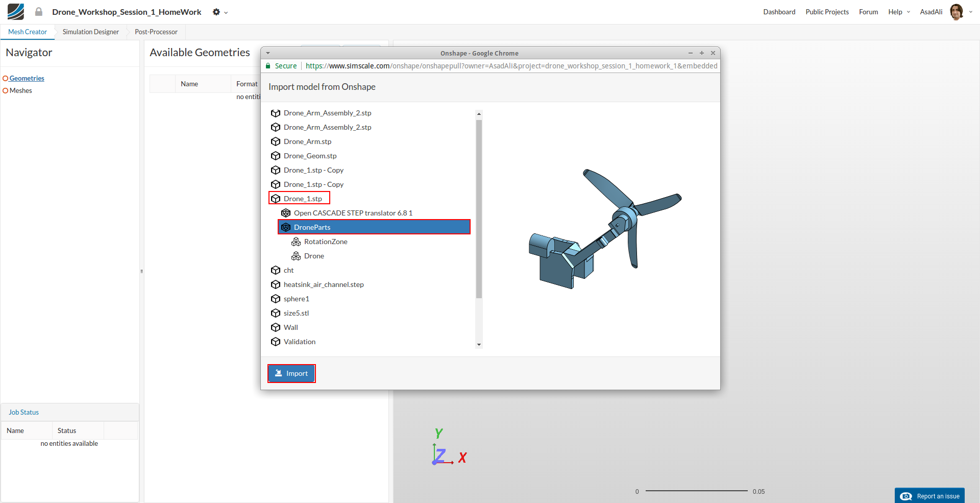Click the Validation document cube icon

(x=276, y=342)
